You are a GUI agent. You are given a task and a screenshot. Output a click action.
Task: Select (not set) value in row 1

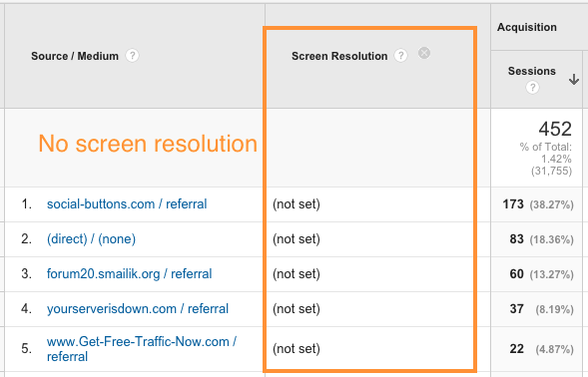(296, 204)
